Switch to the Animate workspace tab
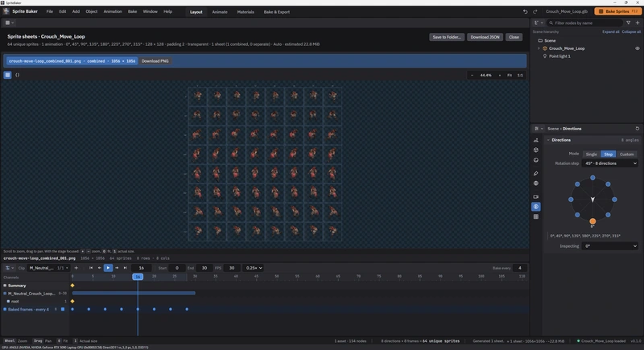The width and height of the screenshot is (644, 350). pyautogui.click(x=220, y=12)
